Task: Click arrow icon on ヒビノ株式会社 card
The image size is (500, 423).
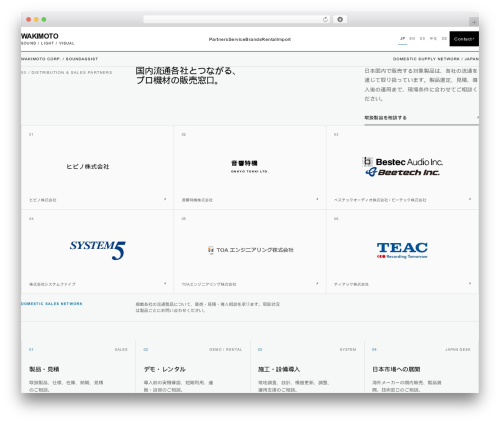Action: tap(165, 199)
